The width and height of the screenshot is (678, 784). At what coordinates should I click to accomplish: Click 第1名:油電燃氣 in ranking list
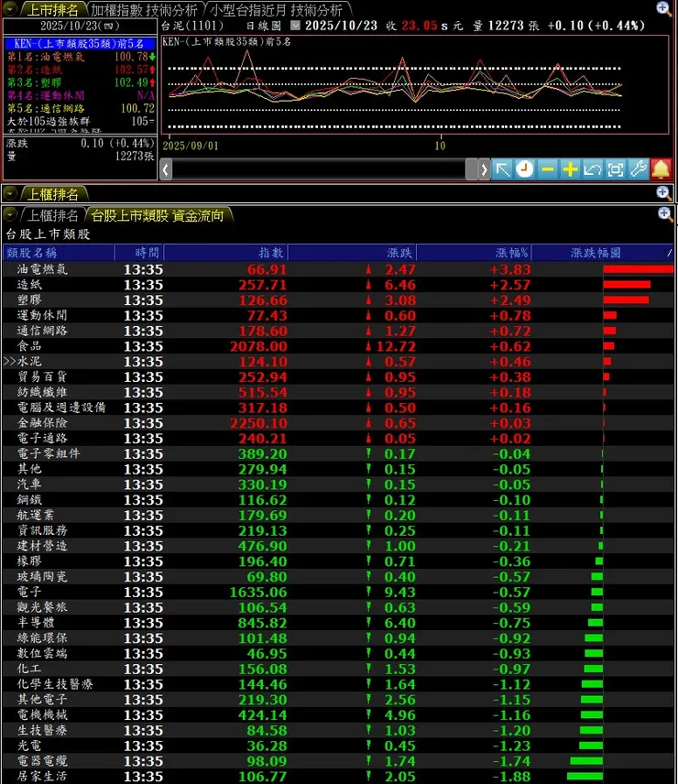80,57
